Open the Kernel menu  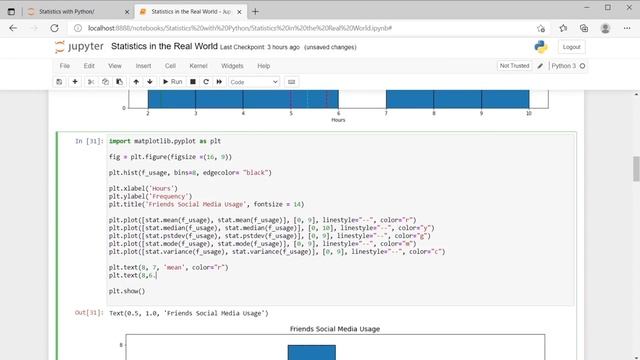198,66
